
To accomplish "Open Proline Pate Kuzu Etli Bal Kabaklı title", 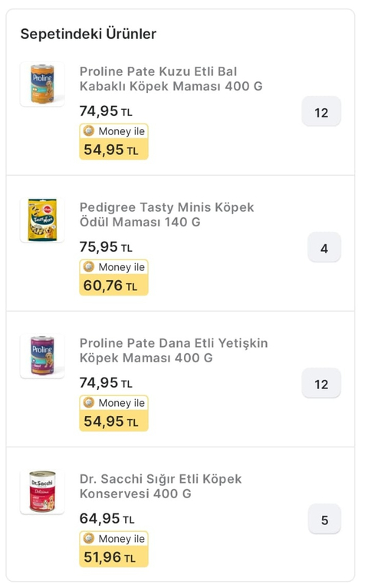I will [x=171, y=79].
